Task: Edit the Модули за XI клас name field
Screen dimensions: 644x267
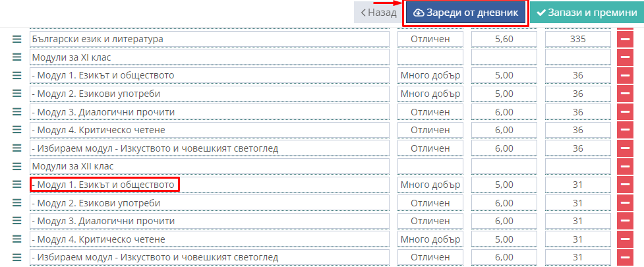Action: click(x=210, y=57)
